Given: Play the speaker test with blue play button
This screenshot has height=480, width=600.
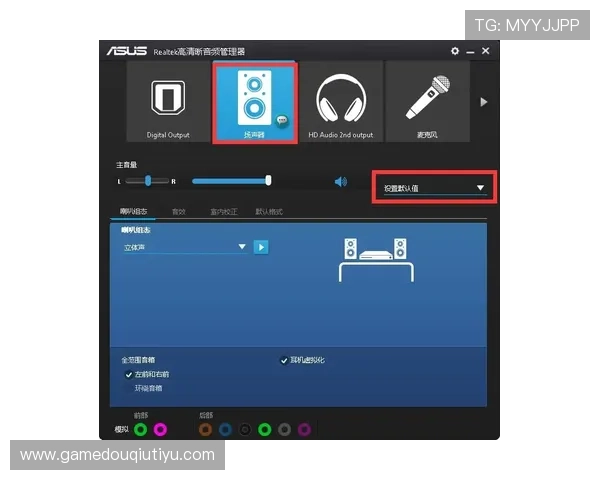Looking at the screenshot, I should tap(261, 247).
